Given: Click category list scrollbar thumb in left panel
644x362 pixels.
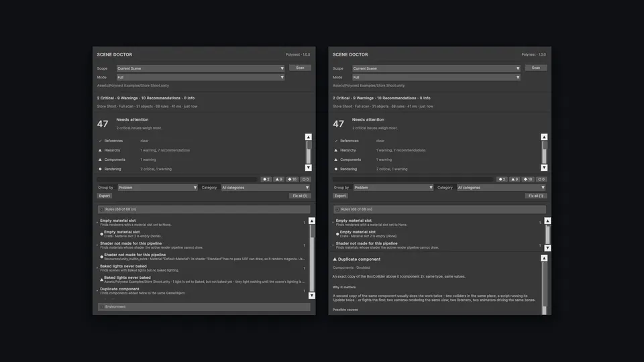Looking at the screenshot, I should pos(309,145).
